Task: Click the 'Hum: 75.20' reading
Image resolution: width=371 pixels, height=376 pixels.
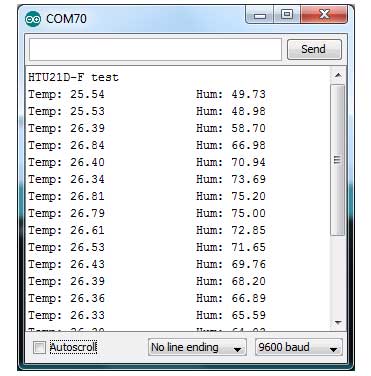Action: 231,196
